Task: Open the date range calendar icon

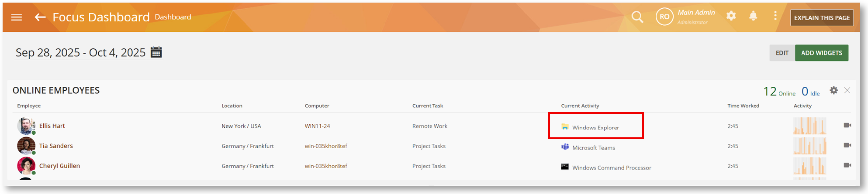Action: tap(156, 52)
